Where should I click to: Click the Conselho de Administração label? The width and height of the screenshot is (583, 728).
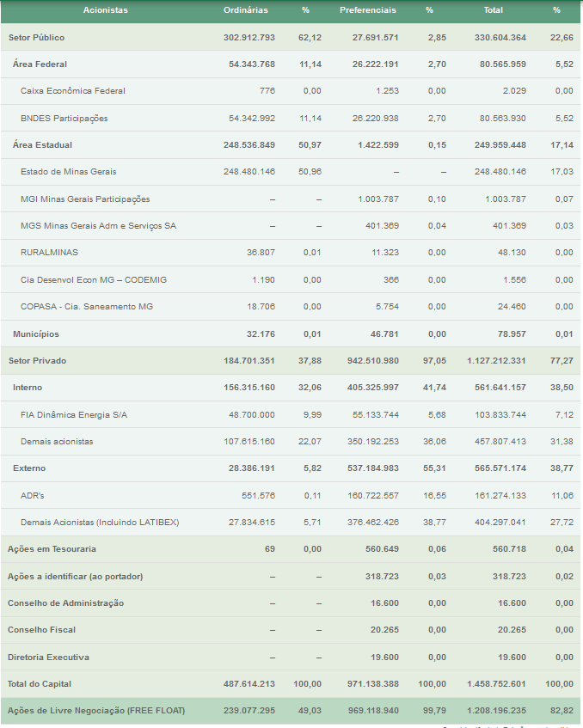(65, 603)
